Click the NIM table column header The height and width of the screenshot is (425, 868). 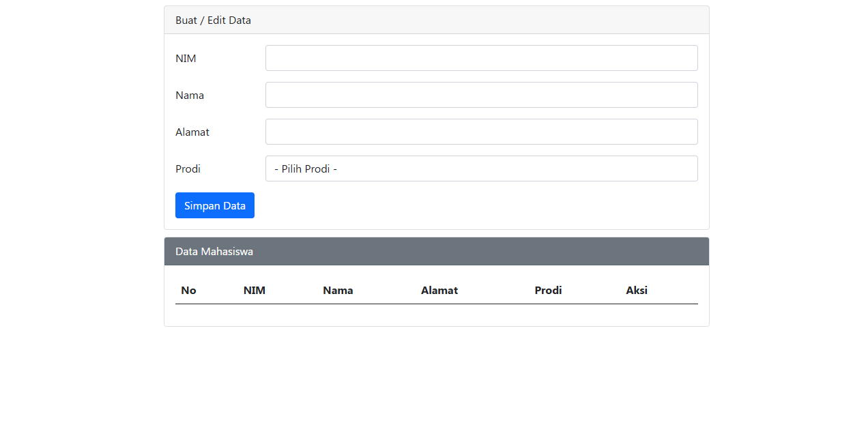pyautogui.click(x=255, y=291)
